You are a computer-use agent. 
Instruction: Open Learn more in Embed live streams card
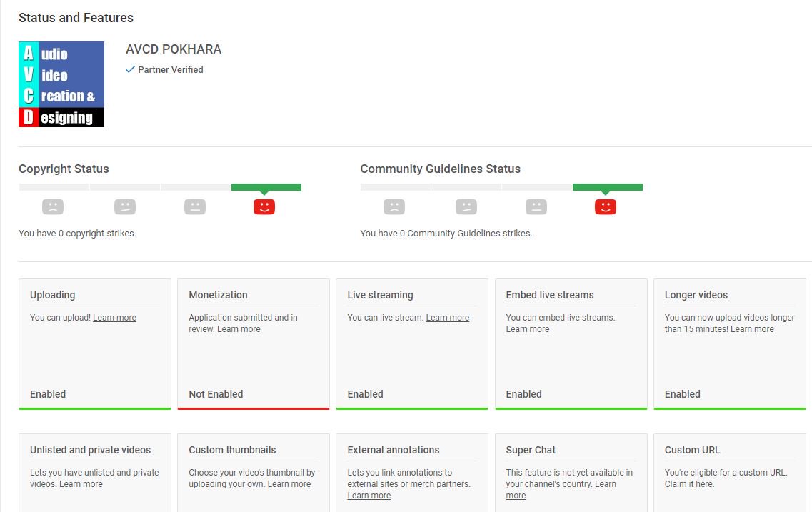click(528, 328)
